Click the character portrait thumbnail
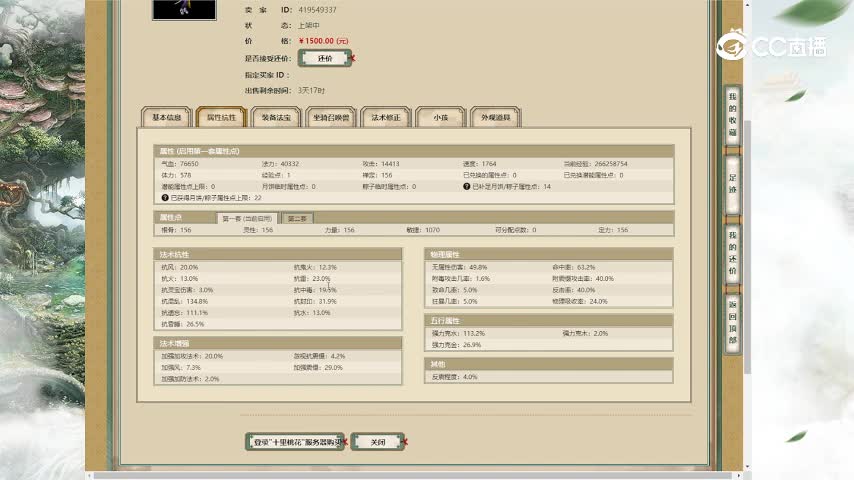The width and height of the screenshot is (854, 480). [182, 9]
